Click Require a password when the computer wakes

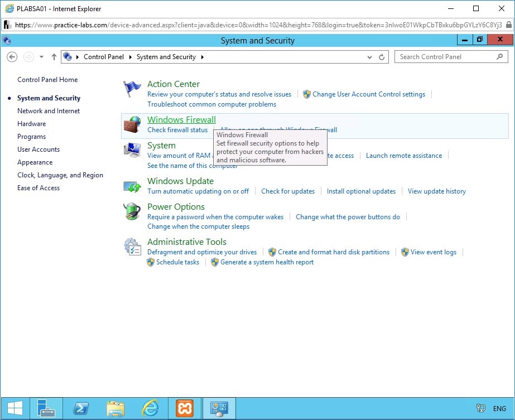(x=215, y=217)
